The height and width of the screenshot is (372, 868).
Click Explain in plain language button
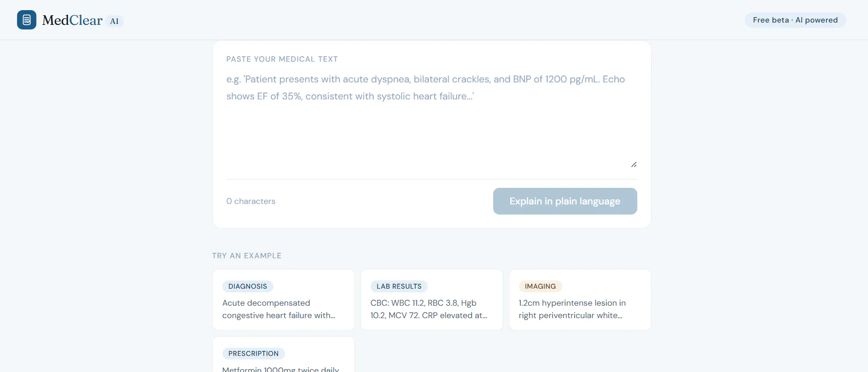(565, 201)
